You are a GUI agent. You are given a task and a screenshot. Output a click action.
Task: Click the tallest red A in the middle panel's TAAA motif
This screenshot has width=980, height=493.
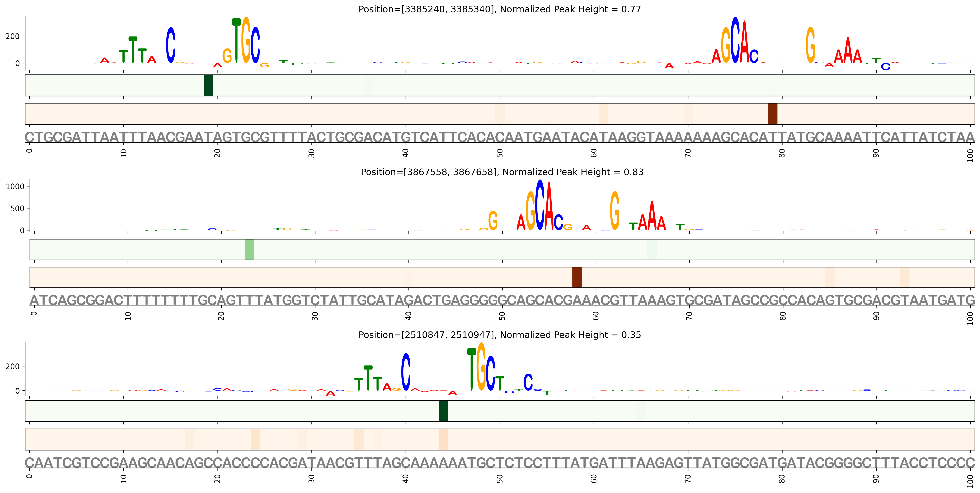652,215
